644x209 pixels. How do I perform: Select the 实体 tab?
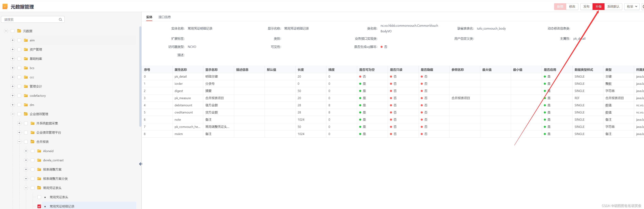point(149,17)
